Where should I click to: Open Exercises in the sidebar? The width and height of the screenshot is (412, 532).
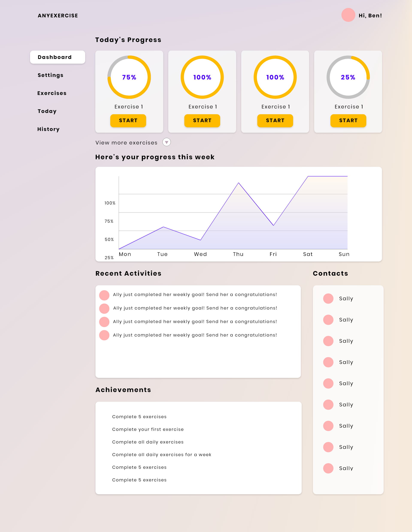tap(52, 93)
